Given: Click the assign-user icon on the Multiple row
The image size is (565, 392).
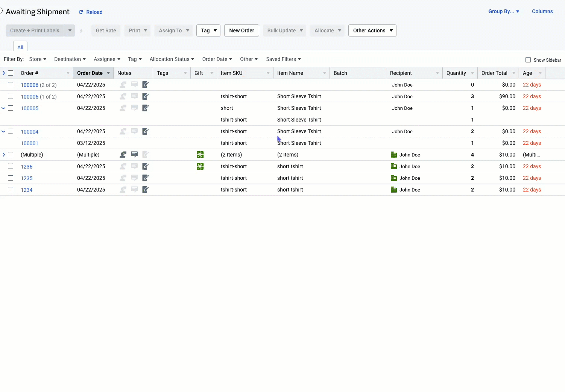Looking at the screenshot, I should pos(123,154).
